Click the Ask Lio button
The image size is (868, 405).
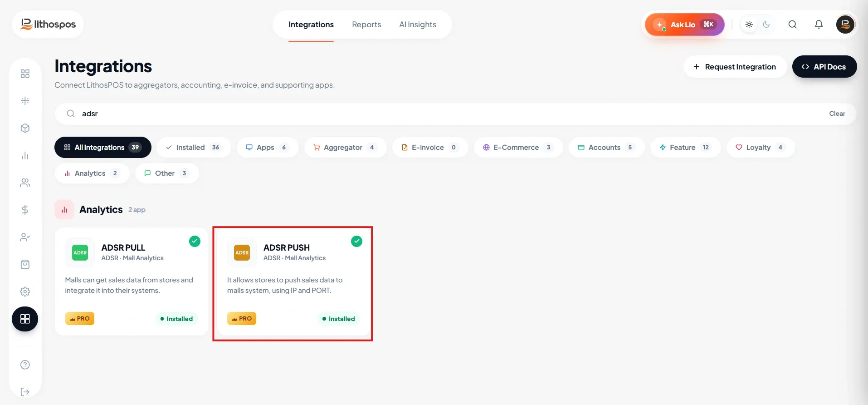tap(684, 25)
